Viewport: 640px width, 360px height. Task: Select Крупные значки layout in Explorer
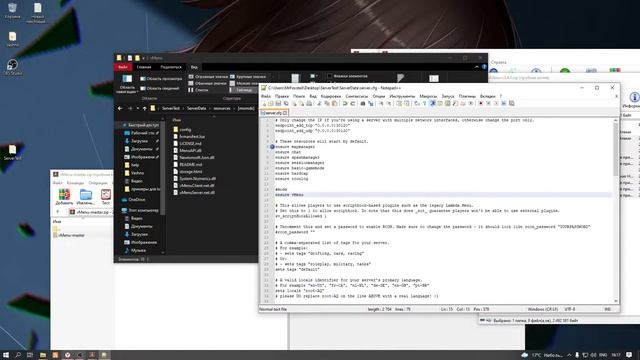[248, 77]
